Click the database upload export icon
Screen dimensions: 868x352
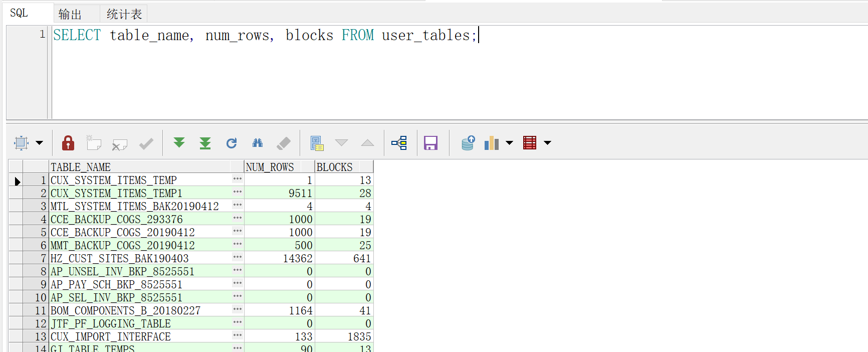click(x=468, y=143)
